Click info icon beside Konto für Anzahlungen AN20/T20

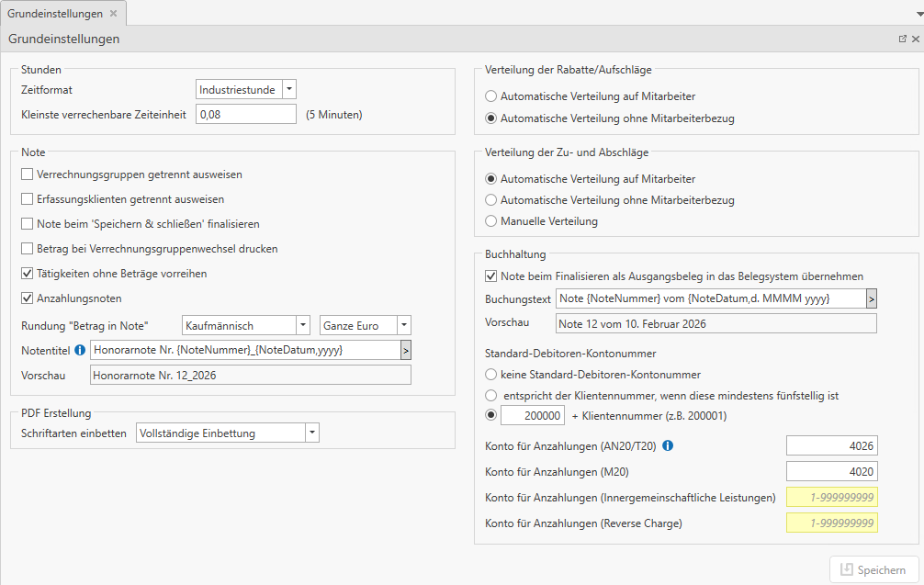668,446
